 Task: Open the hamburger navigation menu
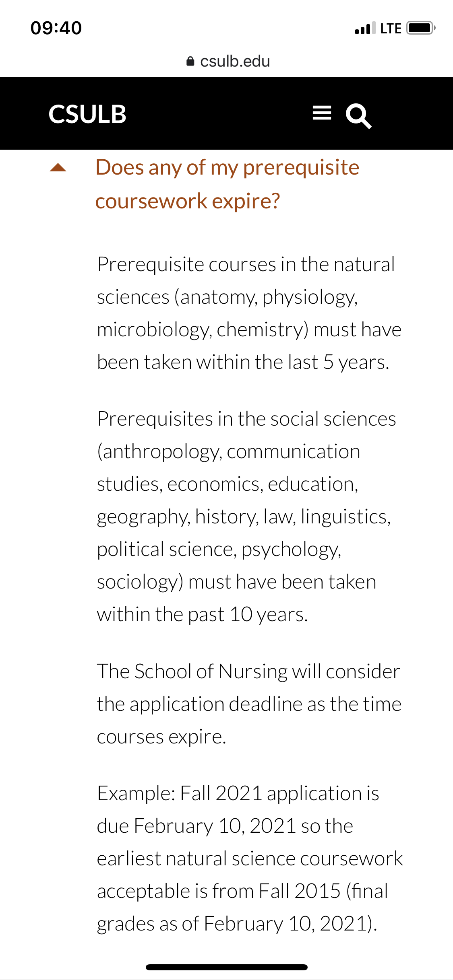(322, 113)
